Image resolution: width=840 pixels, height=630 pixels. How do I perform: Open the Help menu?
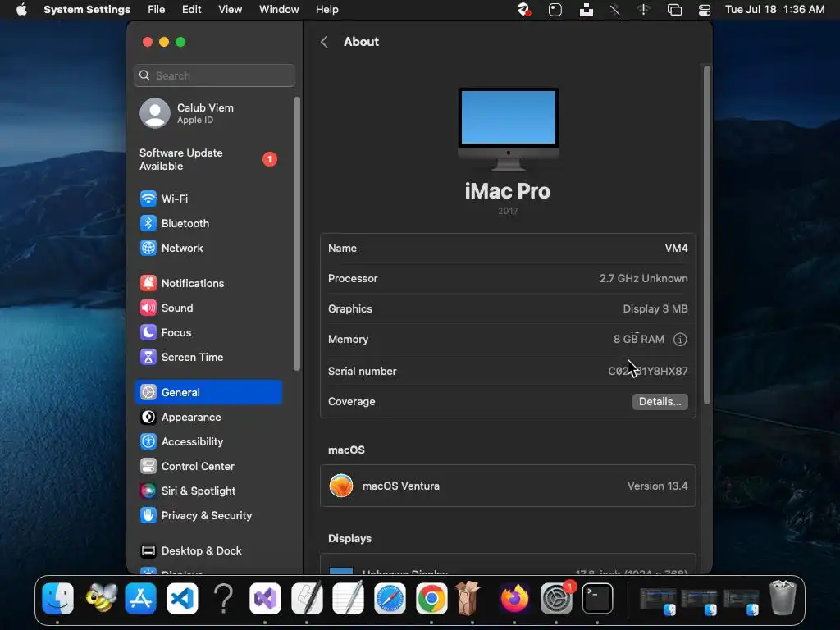tap(326, 10)
